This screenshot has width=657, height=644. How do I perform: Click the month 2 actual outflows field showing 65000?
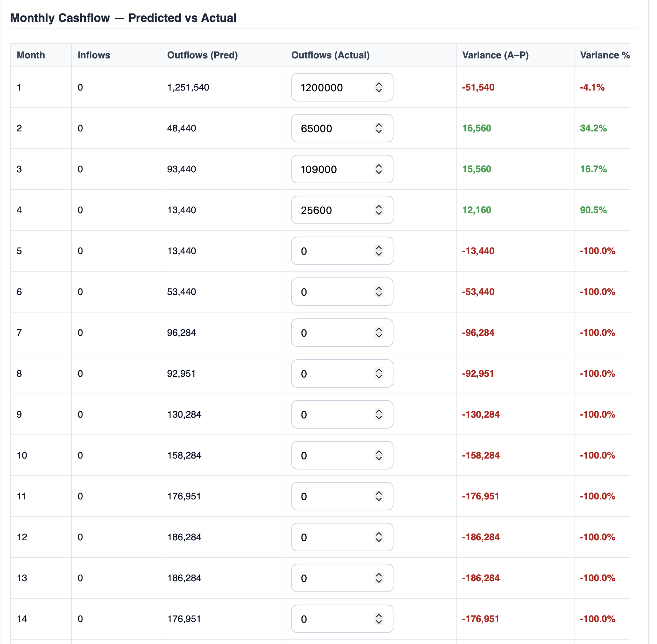(342, 128)
